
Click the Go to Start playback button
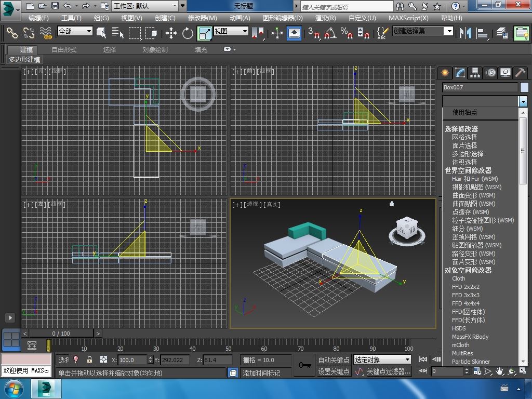pyautogui.click(x=423, y=359)
